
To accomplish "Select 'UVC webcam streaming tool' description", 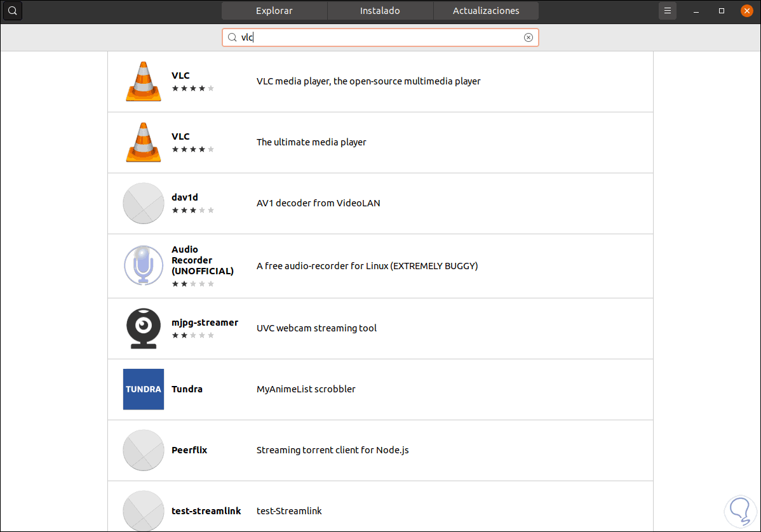I will click(x=316, y=328).
